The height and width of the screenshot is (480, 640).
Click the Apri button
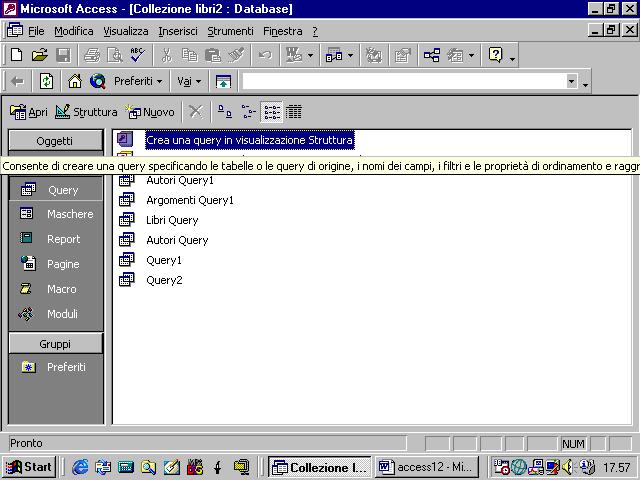(x=29, y=112)
